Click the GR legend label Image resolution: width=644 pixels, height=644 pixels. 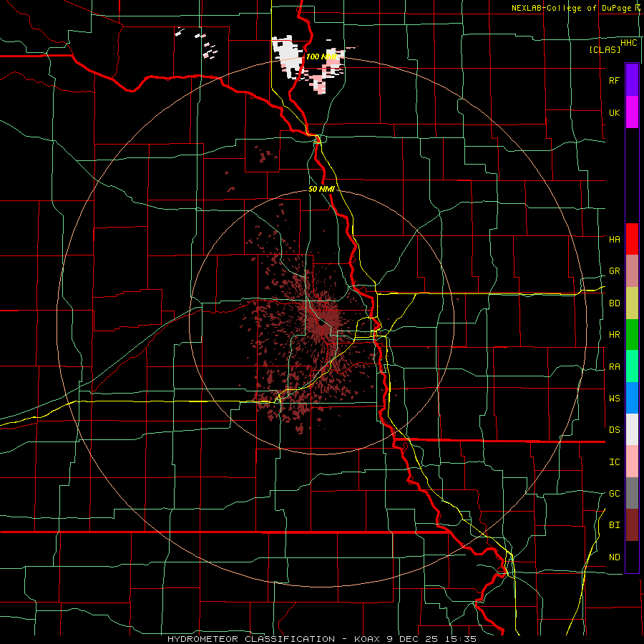[614, 271]
